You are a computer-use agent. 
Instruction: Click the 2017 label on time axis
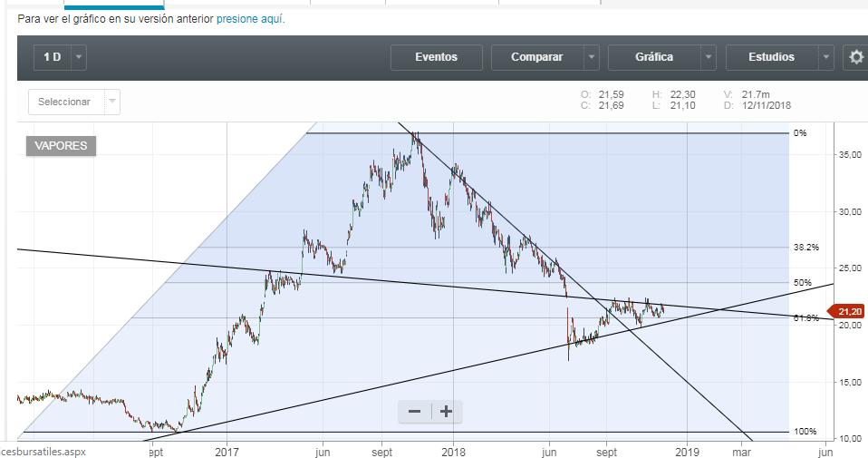pyautogui.click(x=227, y=452)
